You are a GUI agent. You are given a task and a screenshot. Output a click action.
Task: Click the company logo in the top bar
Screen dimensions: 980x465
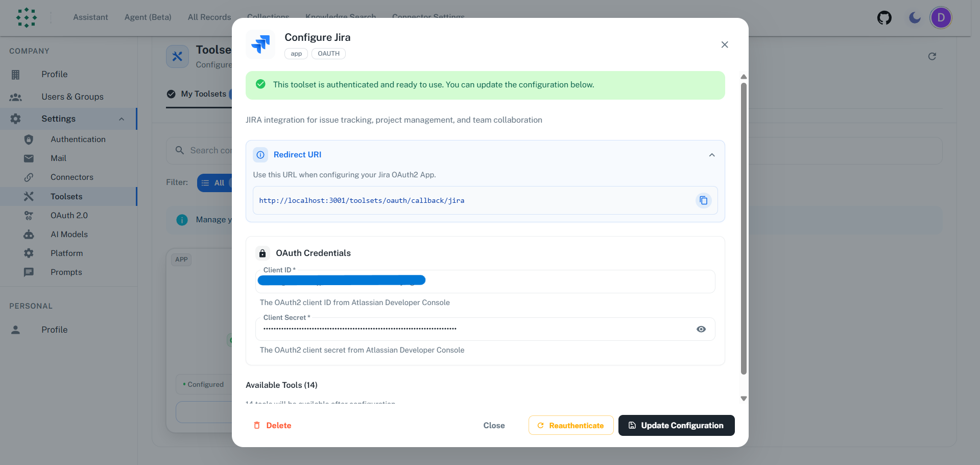pos(27,17)
